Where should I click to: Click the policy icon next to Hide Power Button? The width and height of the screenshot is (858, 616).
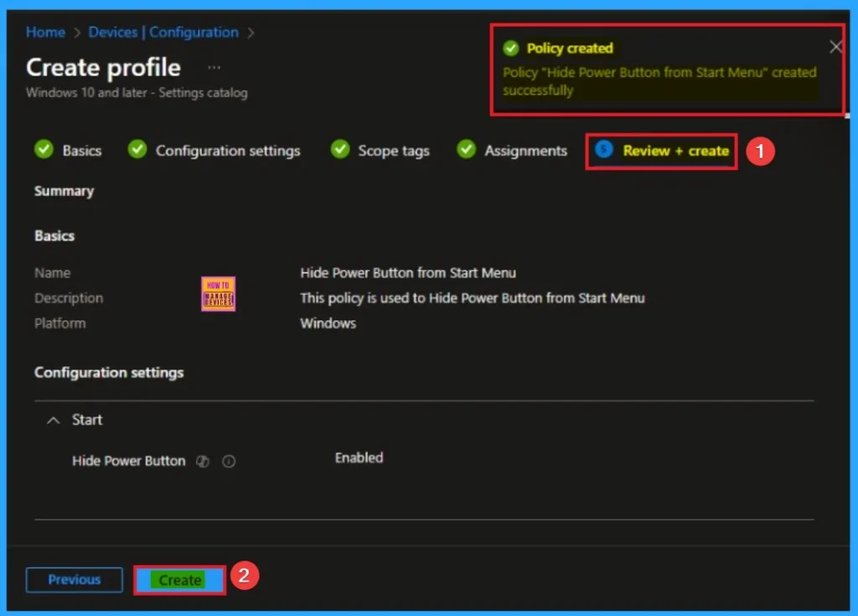pos(203,462)
